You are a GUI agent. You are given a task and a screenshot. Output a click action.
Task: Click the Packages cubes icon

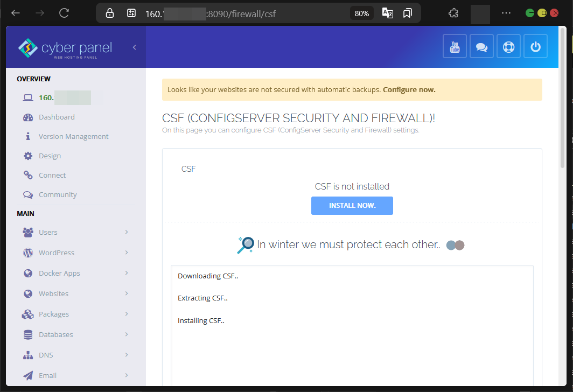(28, 314)
